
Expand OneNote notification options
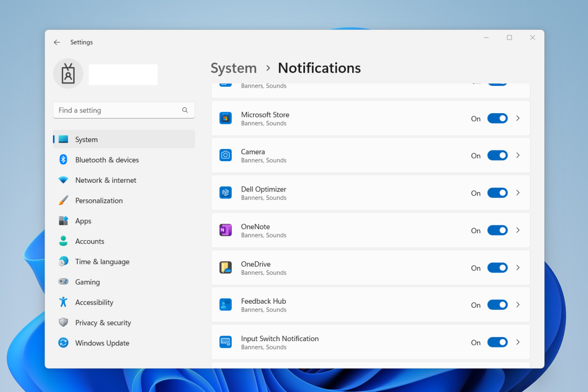click(518, 230)
